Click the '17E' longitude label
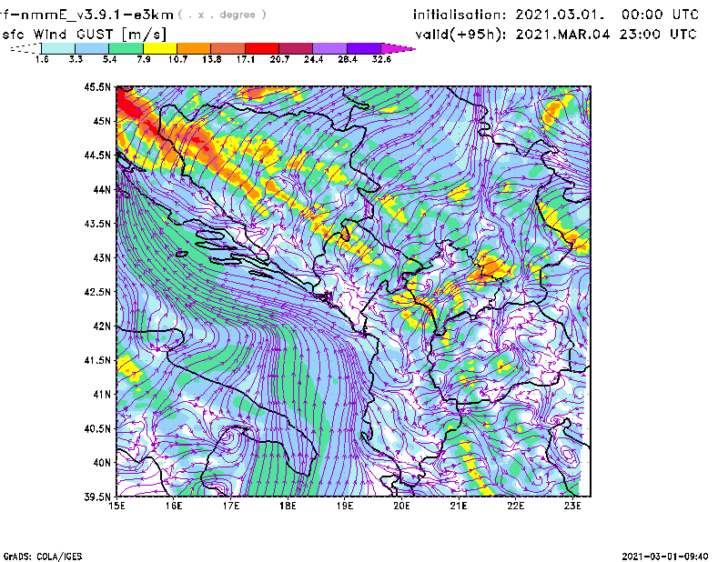The width and height of the screenshot is (728, 562). [231, 506]
